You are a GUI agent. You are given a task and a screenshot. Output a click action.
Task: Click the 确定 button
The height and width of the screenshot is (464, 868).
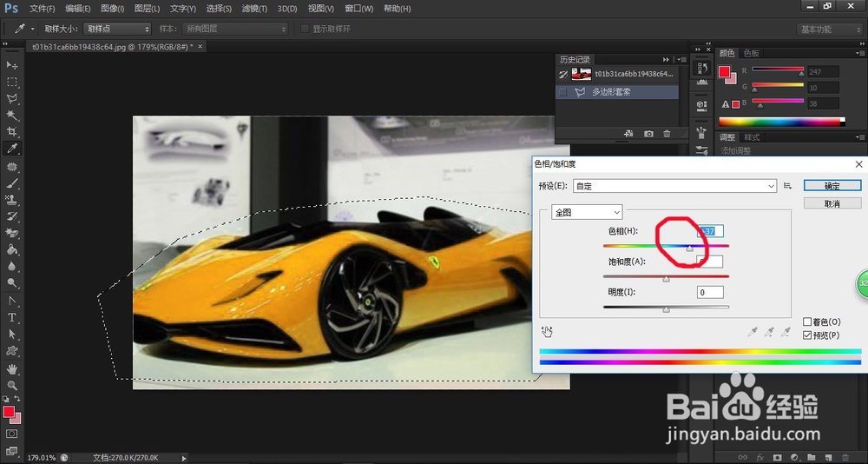832,186
